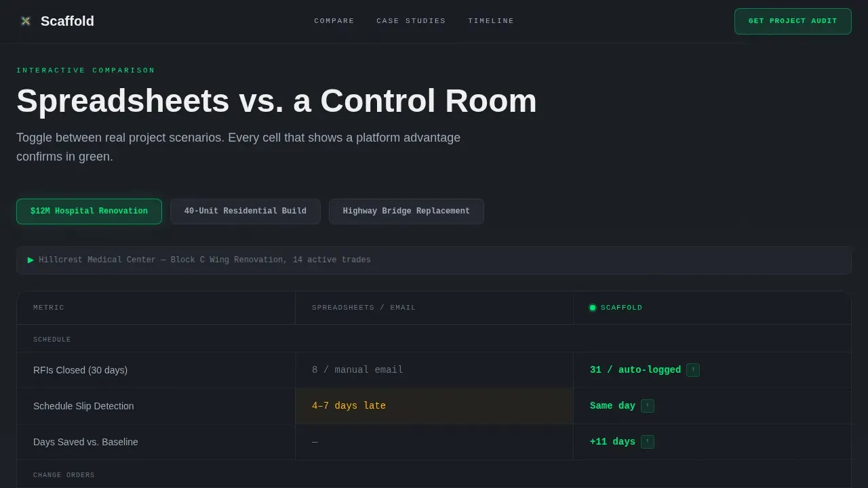Click the up-arrow badge next to 31 / auto-logged

click(693, 370)
